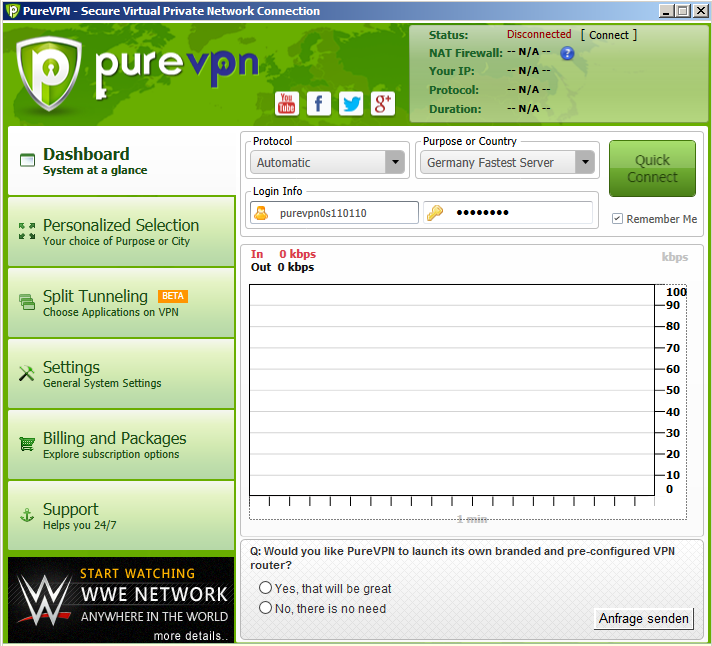712x646 pixels.
Task: Click the Support anchor icon
Action: tap(27, 515)
